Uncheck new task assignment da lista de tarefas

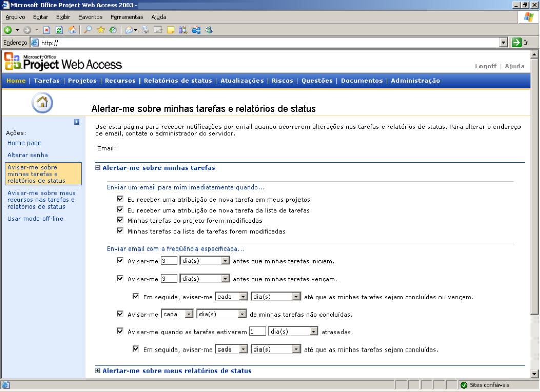click(x=120, y=209)
